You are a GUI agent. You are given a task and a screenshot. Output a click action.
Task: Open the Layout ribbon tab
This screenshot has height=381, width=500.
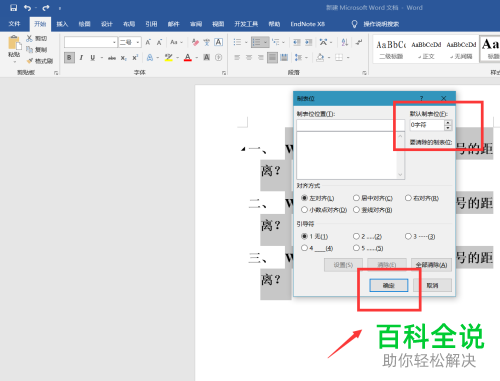click(129, 24)
